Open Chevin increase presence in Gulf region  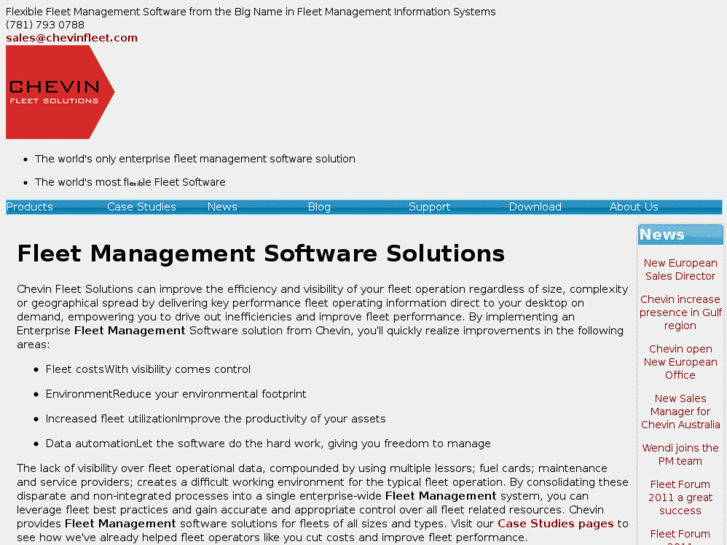[x=680, y=313]
